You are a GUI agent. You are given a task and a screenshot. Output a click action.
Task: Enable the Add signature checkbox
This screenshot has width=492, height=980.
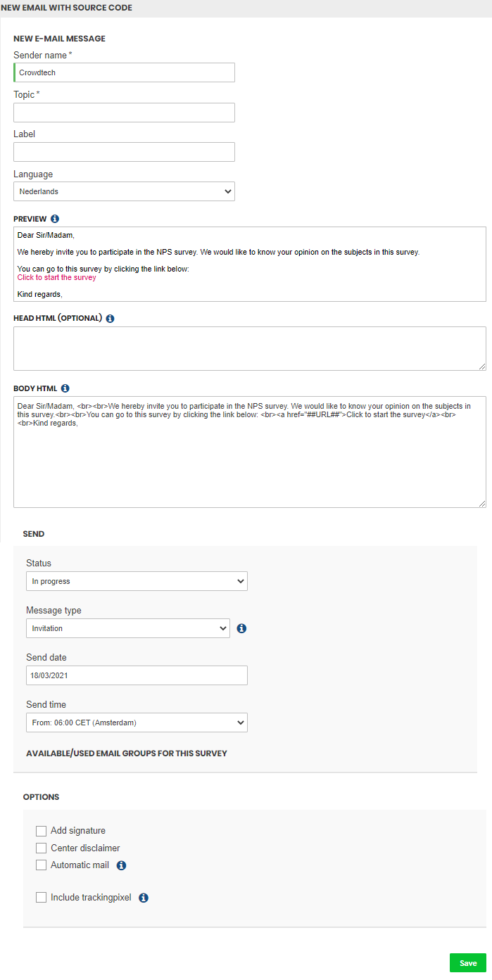(x=42, y=831)
